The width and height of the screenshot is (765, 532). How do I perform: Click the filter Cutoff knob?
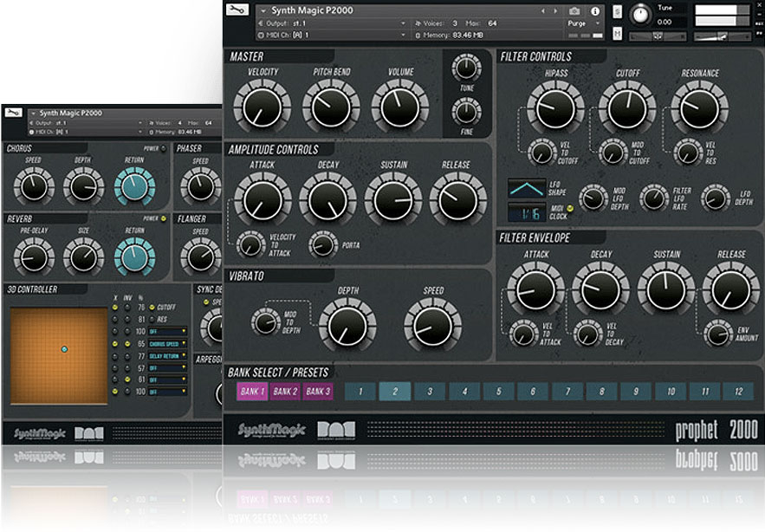[627, 108]
